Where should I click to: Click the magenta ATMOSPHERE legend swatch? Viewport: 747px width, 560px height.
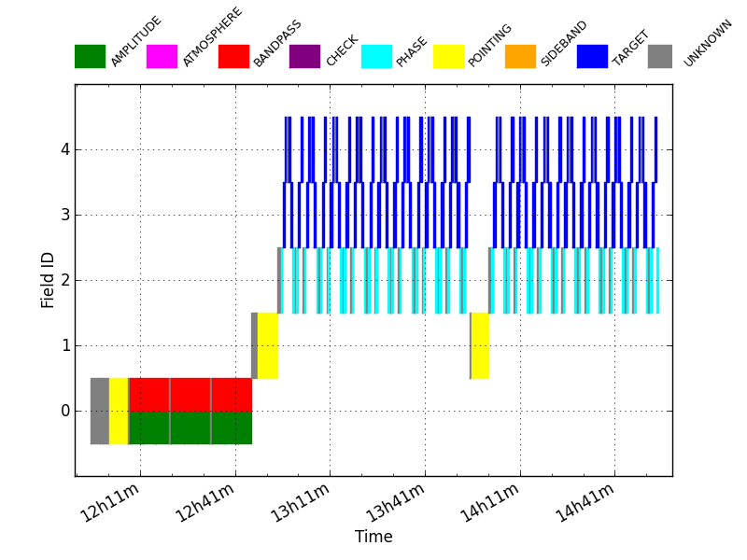tap(162, 56)
